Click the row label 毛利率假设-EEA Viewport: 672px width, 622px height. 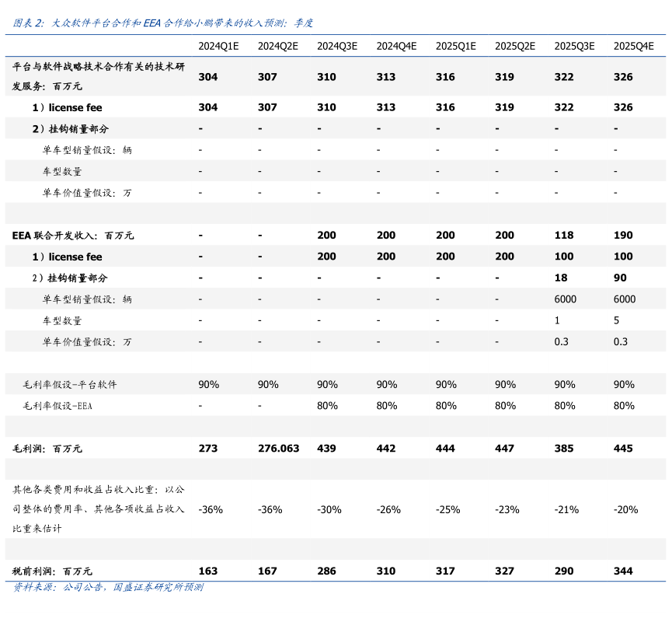pyautogui.click(x=57, y=406)
